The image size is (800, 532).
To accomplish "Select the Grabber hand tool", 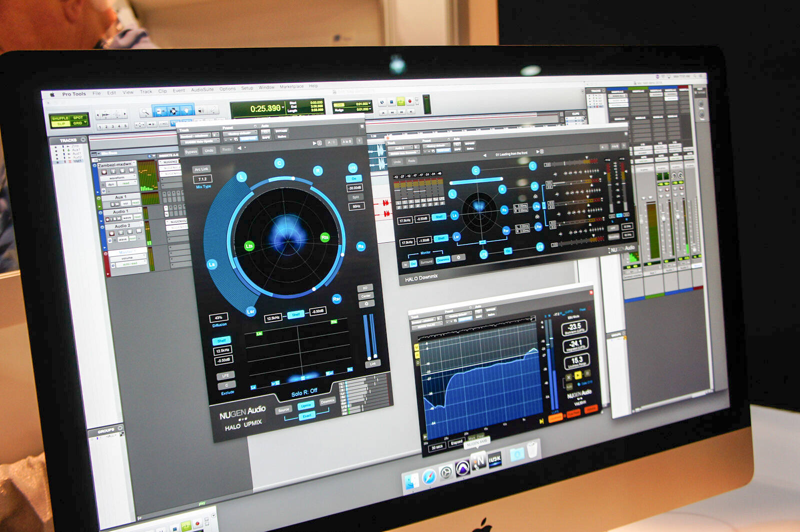I will pos(186,110).
